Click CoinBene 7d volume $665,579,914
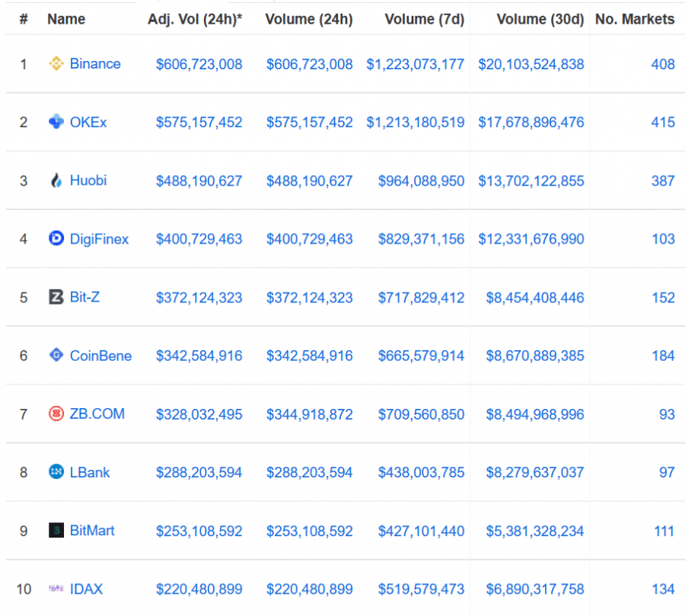Image resolution: width=685 pixels, height=616 pixels. (x=421, y=356)
